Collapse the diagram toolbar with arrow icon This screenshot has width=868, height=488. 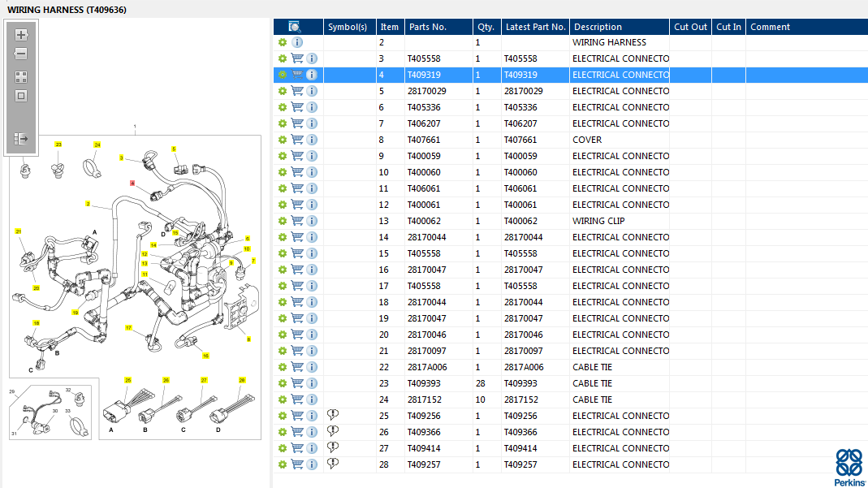[x=21, y=139]
